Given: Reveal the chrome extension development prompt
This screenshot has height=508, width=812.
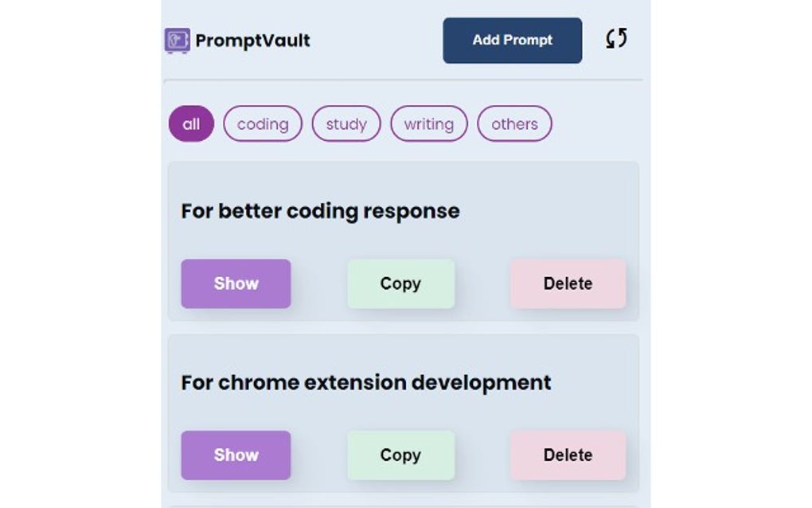Looking at the screenshot, I should point(235,455).
